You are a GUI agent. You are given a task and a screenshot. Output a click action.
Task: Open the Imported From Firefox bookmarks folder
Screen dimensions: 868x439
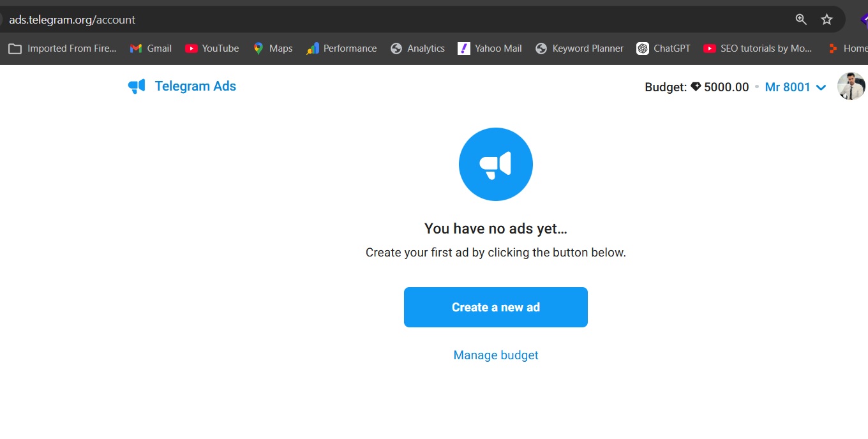click(x=63, y=48)
